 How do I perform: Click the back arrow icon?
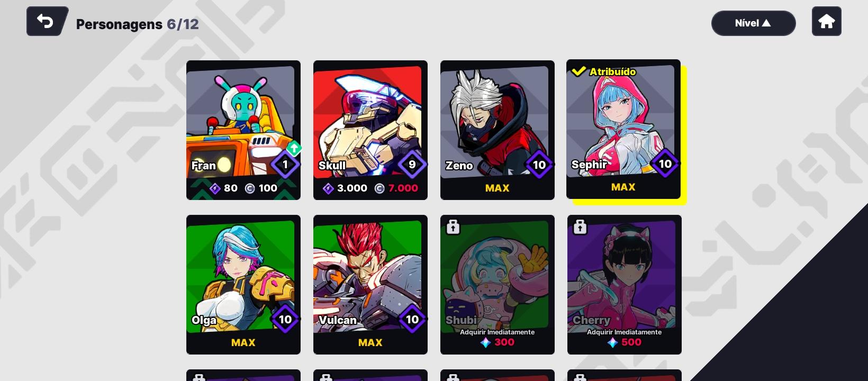coord(46,21)
